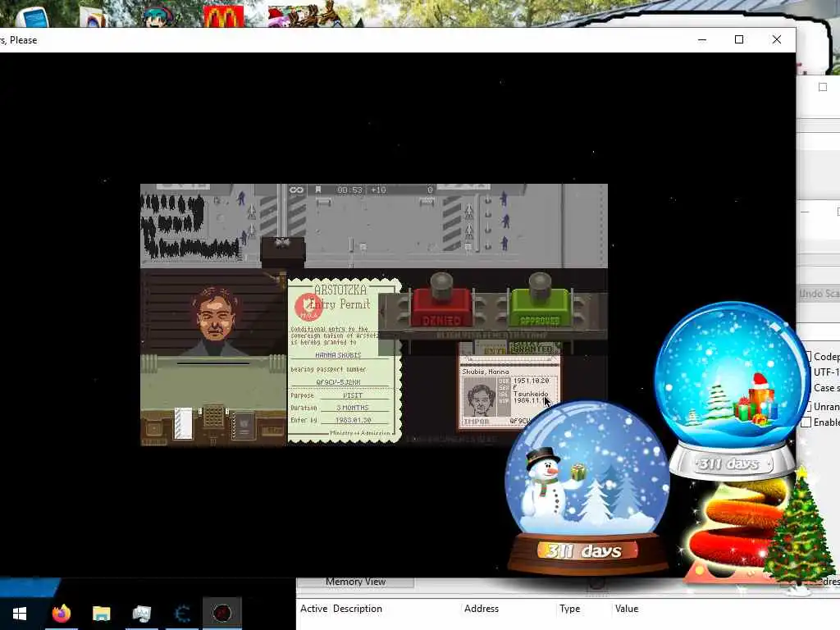840x630 pixels.
Task: Click the 3 MONTHS duration on the permit
Action: [353, 408]
